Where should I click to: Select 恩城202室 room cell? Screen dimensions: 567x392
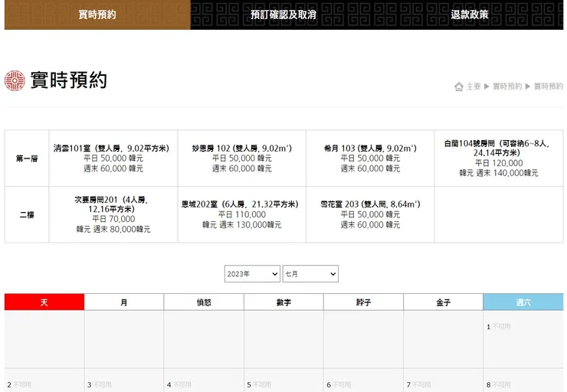point(241,214)
